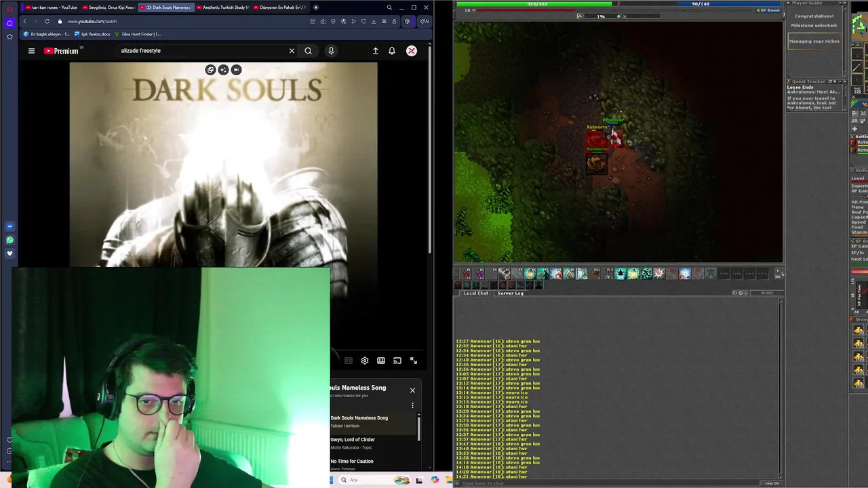This screenshot has width=868, height=488.
Task: Switch to the 'Sevgiliniz, Onca Kişi Arası' tab
Action: pos(108,7)
